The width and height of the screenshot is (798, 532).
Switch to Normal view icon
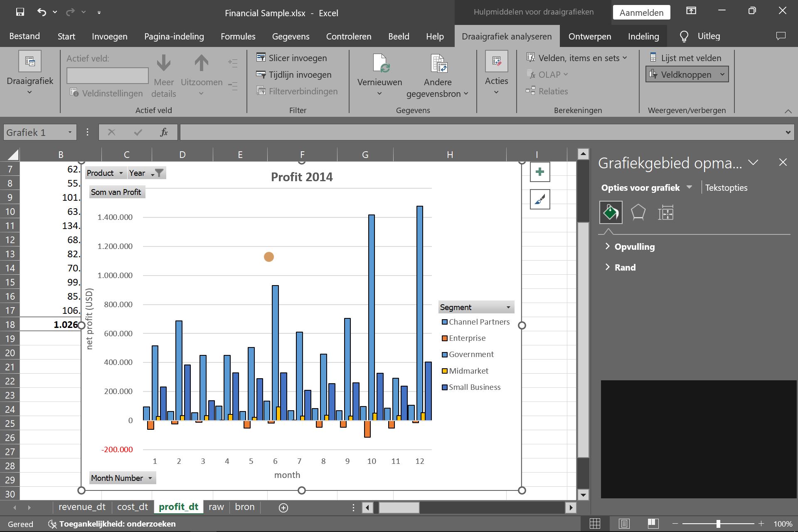point(595,524)
